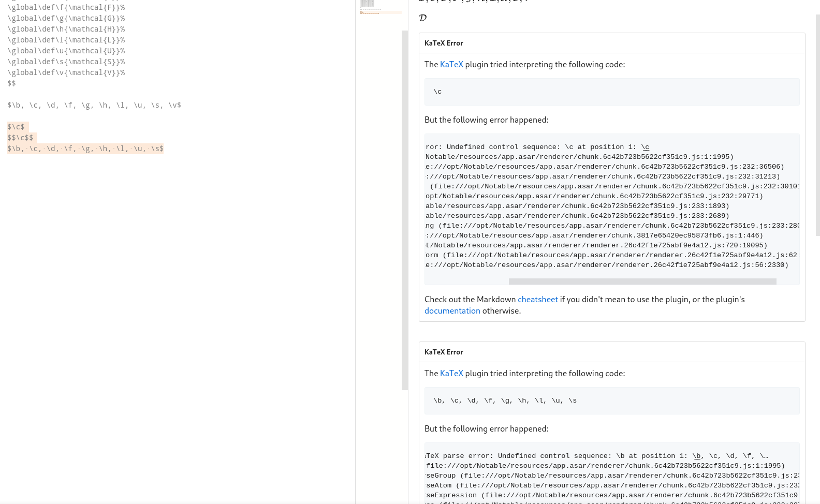The image size is (820, 504).
Task: Click the editor line ending with '\s, \v$'
Action: coord(94,105)
